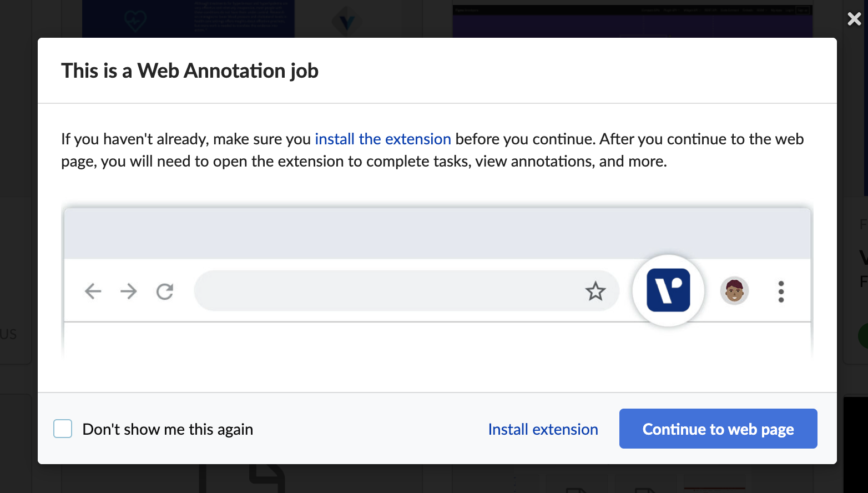Open the inline "install the extension" link
This screenshot has width=868, height=493.
tap(383, 139)
